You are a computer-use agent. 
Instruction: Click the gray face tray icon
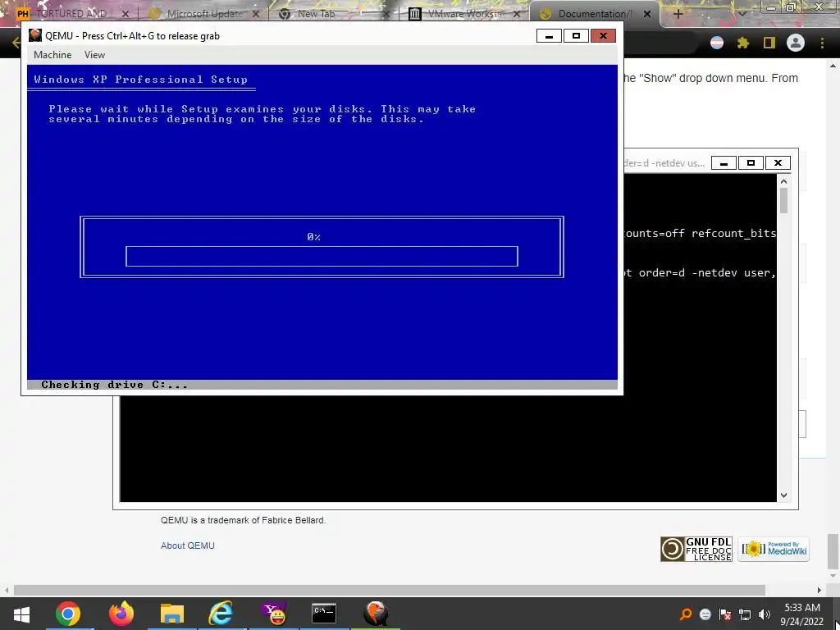click(x=705, y=614)
